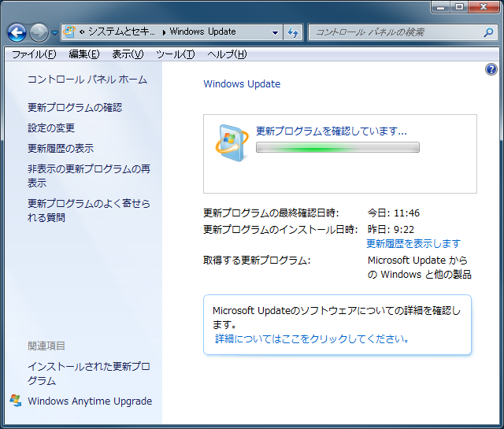Open 更新履歴を表示します link
The width and height of the screenshot is (504, 429).
coord(413,243)
